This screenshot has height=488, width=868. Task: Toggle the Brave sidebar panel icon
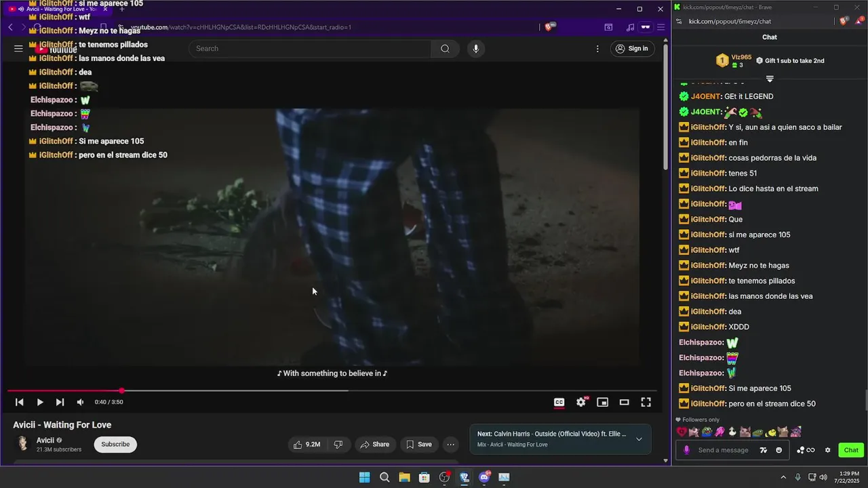coord(608,27)
